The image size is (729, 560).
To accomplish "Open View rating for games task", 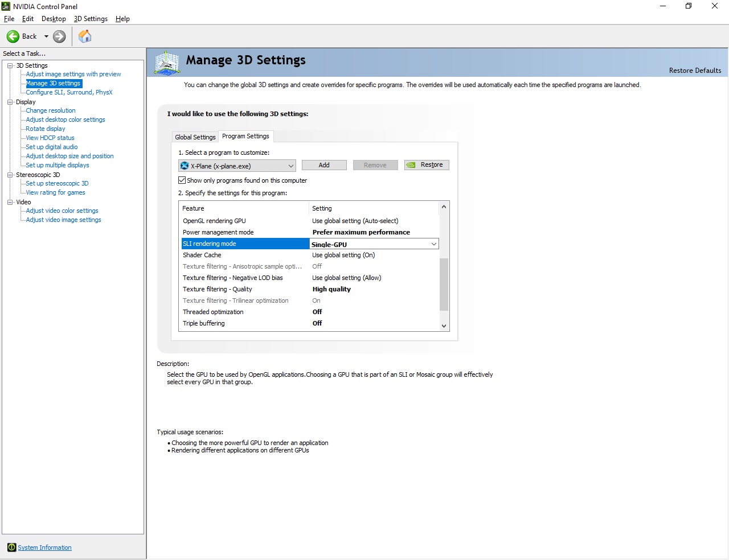I will (x=55, y=192).
